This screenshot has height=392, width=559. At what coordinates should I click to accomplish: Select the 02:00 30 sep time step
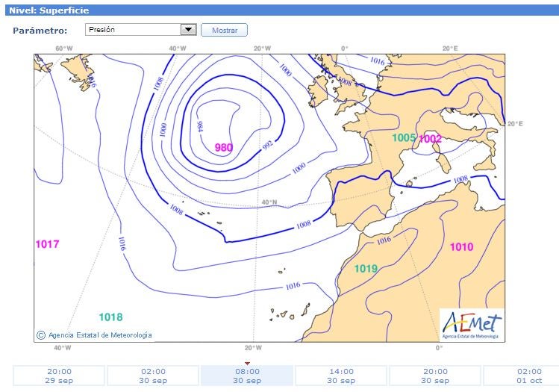tap(153, 376)
